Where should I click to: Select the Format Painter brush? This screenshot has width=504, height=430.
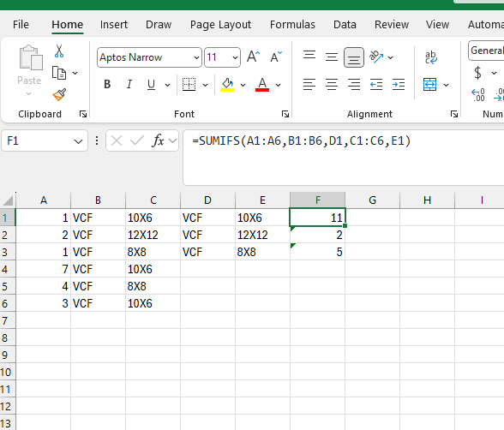coord(59,95)
